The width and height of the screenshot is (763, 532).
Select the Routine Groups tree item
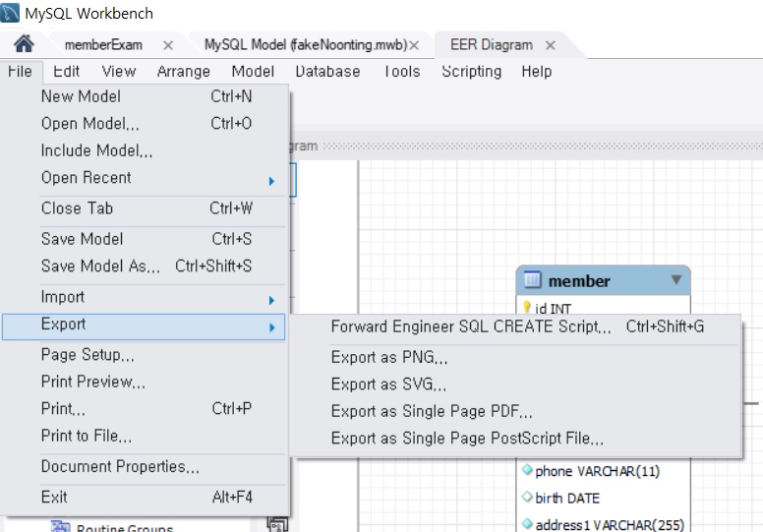pos(125,528)
